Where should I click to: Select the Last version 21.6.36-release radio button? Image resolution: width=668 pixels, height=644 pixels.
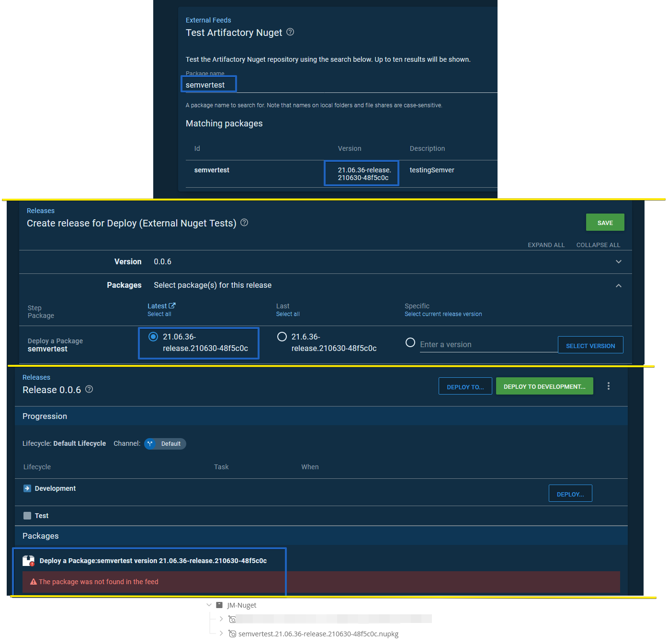pyautogui.click(x=282, y=337)
